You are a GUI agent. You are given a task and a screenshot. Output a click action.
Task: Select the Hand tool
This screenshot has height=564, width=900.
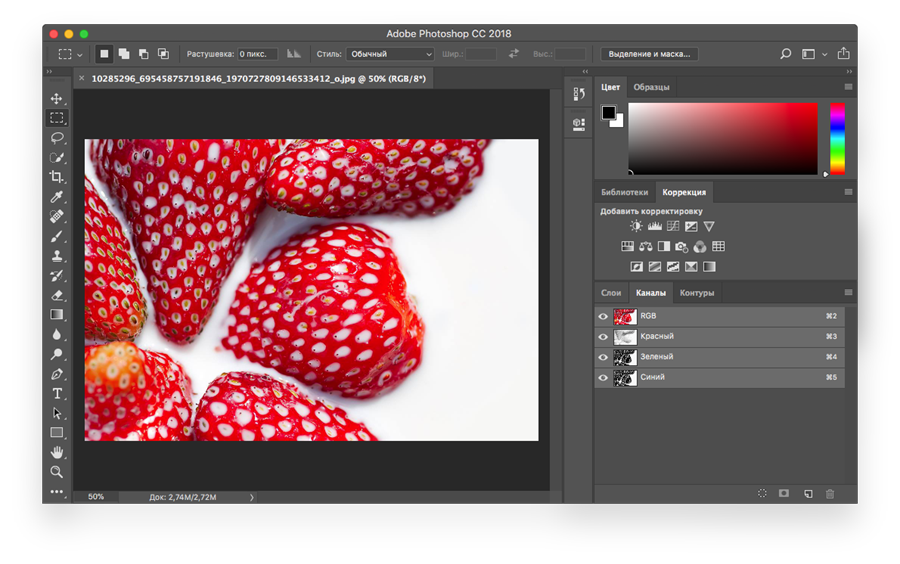57,453
